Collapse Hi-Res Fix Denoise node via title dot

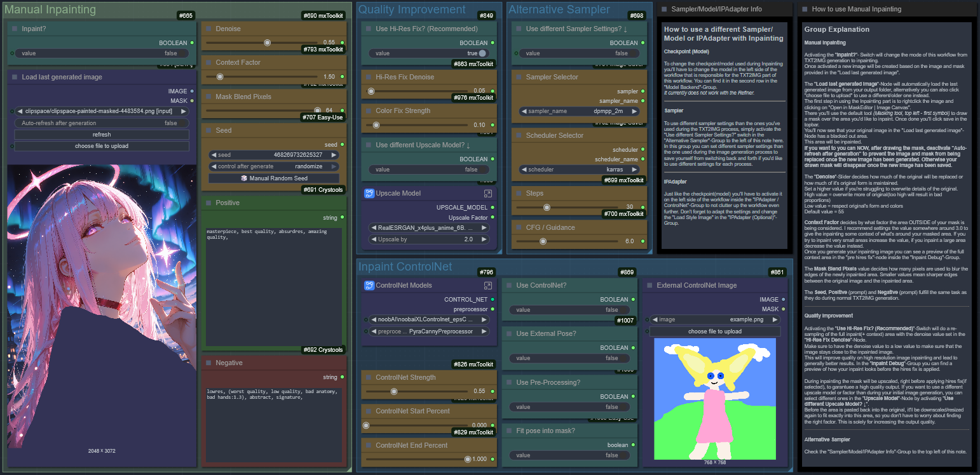pyautogui.click(x=368, y=77)
